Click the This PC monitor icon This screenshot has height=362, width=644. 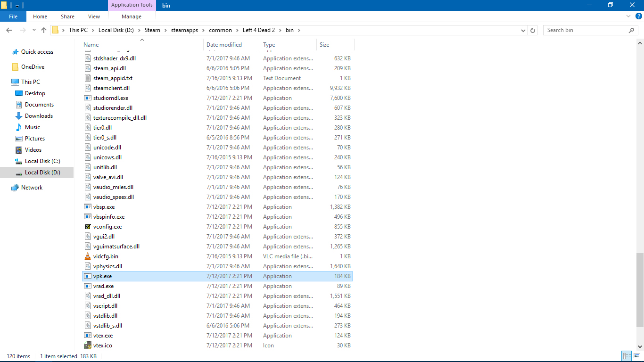click(x=16, y=82)
